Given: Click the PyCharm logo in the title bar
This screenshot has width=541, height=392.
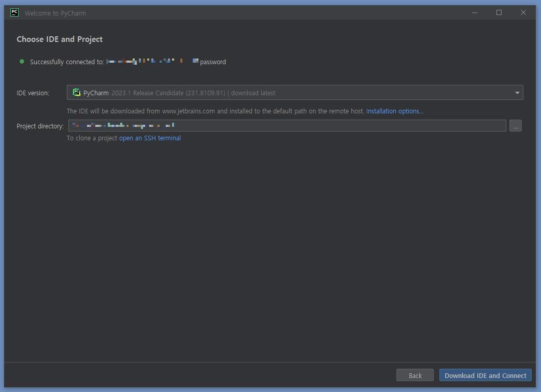Looking at the screenshot, I should click(15, 13).
